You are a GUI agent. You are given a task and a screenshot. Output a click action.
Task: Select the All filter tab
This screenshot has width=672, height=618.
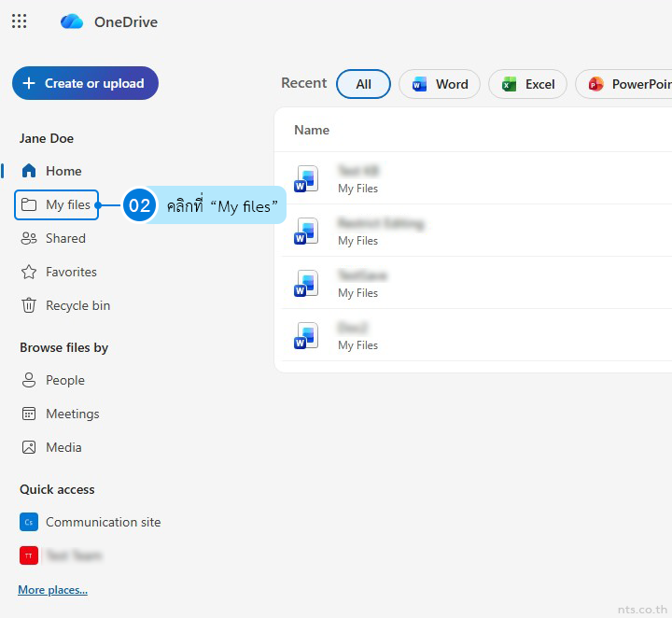coord(363,84)
